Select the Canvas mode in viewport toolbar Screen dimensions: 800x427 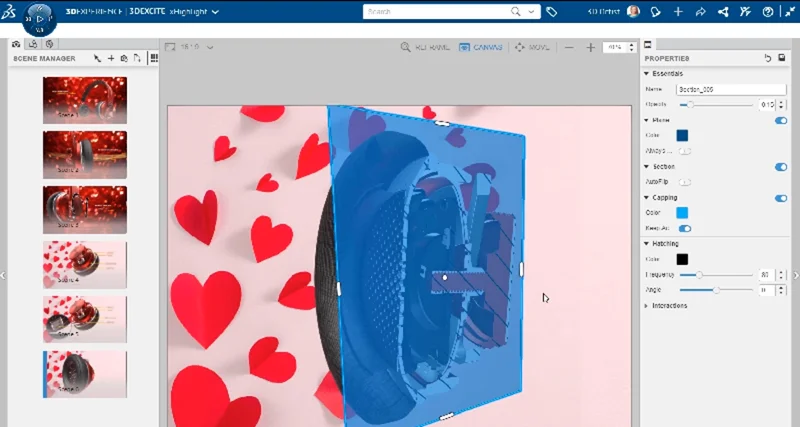point(480,47)
